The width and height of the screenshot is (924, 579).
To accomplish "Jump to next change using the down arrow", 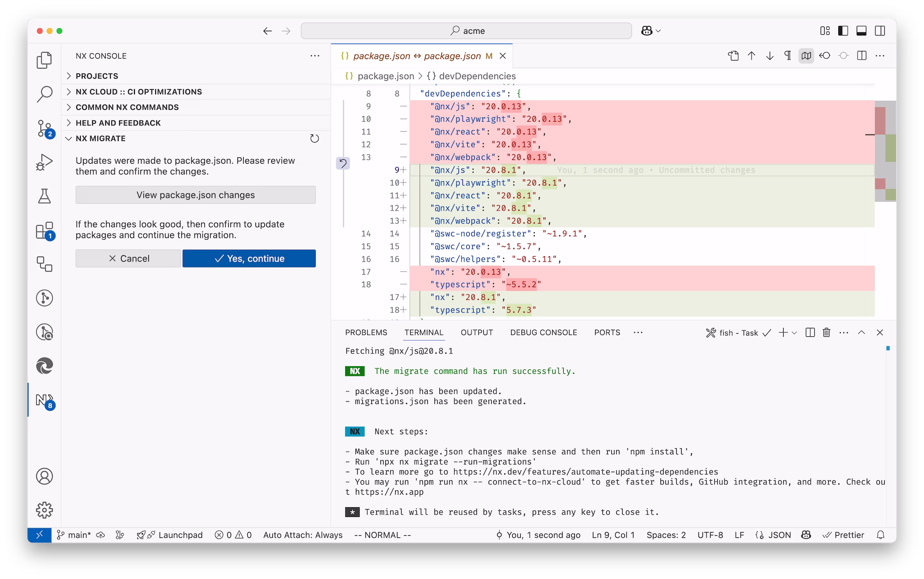I will (x=770, y=55).
